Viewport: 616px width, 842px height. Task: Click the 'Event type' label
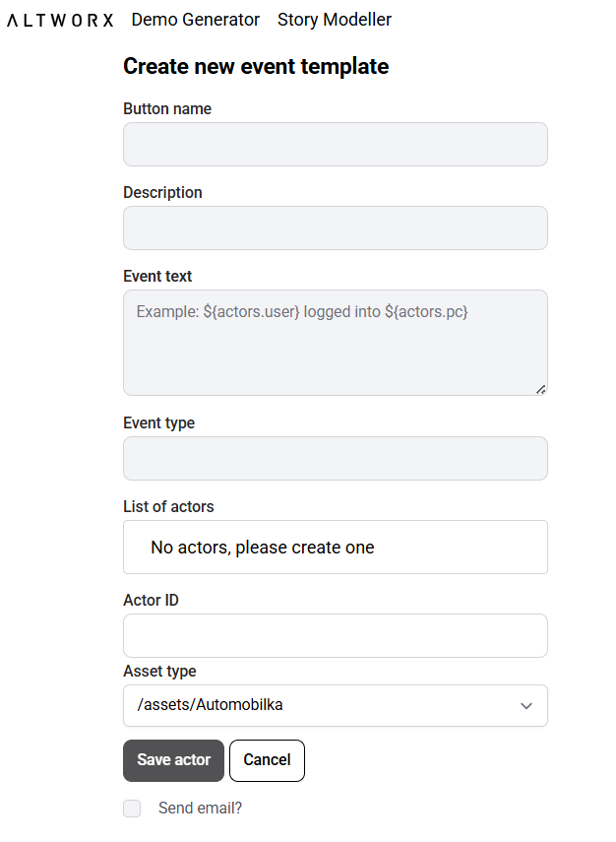[158, 423]
